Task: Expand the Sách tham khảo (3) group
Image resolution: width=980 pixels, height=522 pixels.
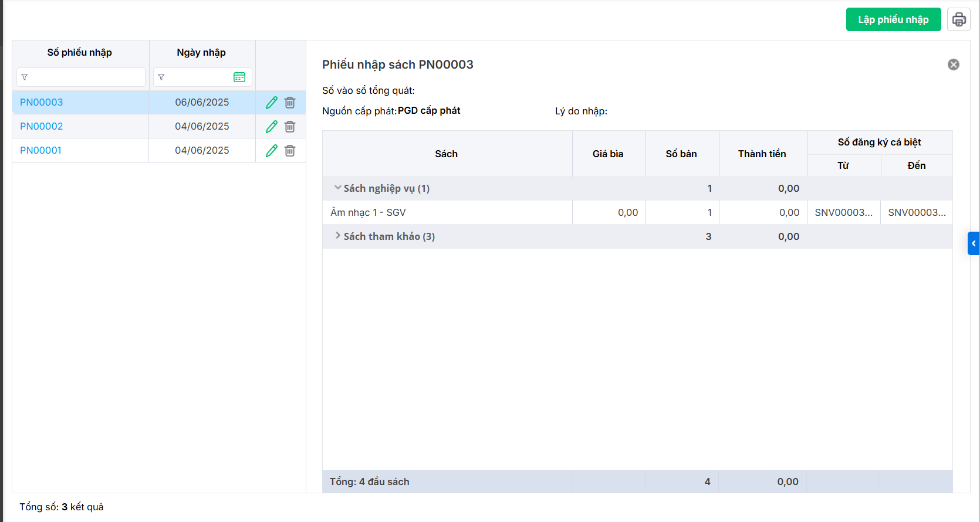Action: (337, 236)
